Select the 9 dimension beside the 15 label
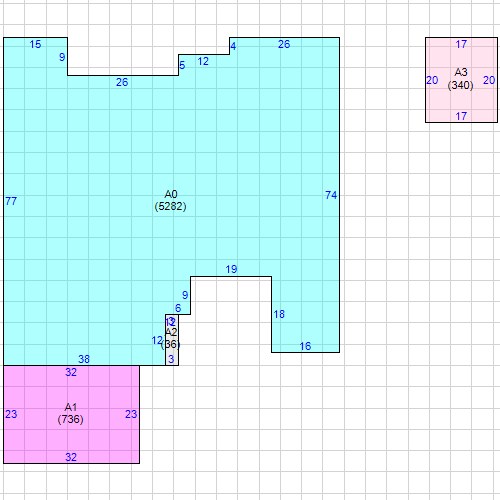 click(62, 57)
